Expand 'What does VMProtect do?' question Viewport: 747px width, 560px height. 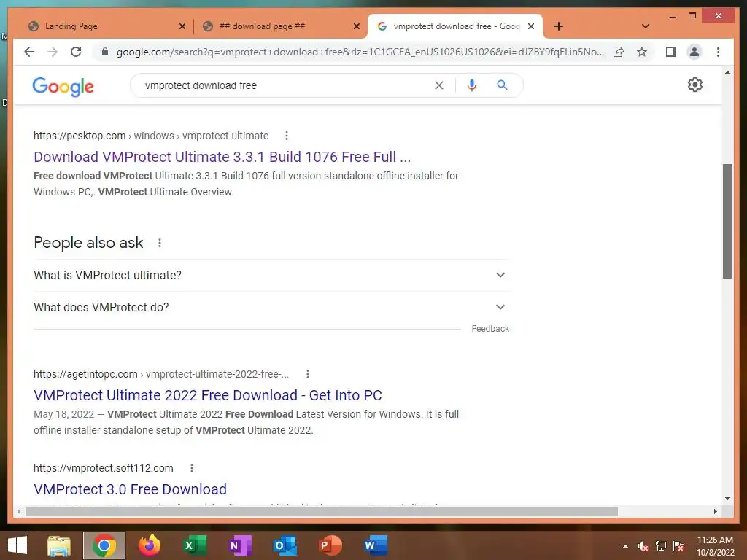point(271,308)
